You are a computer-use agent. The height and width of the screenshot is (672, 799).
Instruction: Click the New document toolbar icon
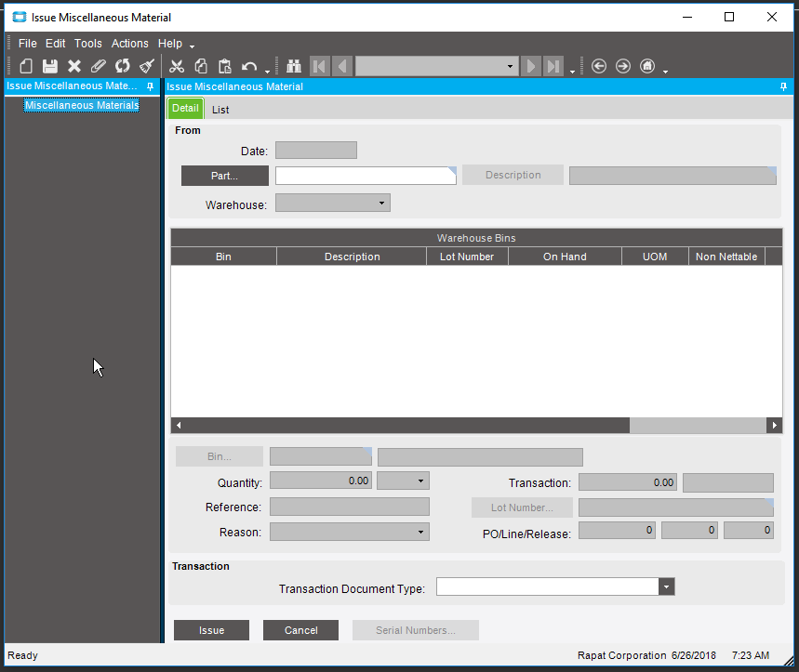coord(26,66)
